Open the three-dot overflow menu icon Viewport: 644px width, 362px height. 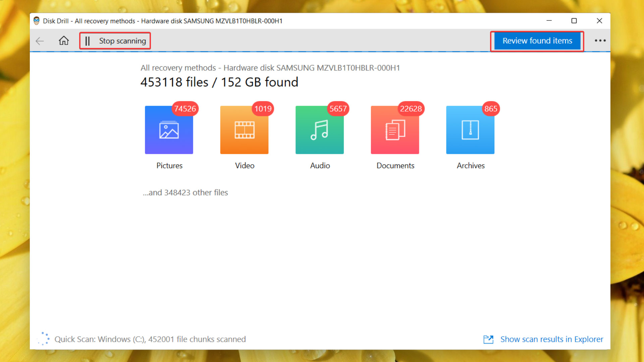pyautogui.click(x=600, y=40)
